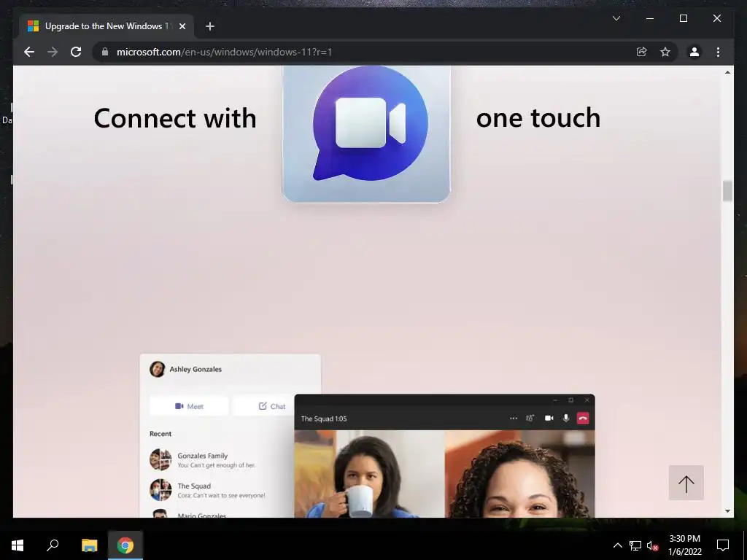747x560 pixels.
Task: Click the 'Connect with' heading
Action: [175, 118]
